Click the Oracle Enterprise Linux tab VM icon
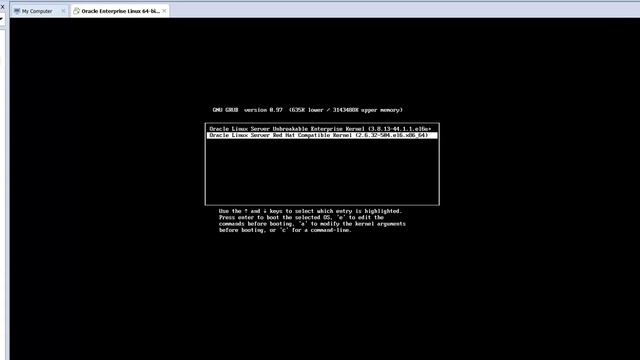The height and width of the screenshot is (360, 640). pyautogui.click(x=76, y=11)
